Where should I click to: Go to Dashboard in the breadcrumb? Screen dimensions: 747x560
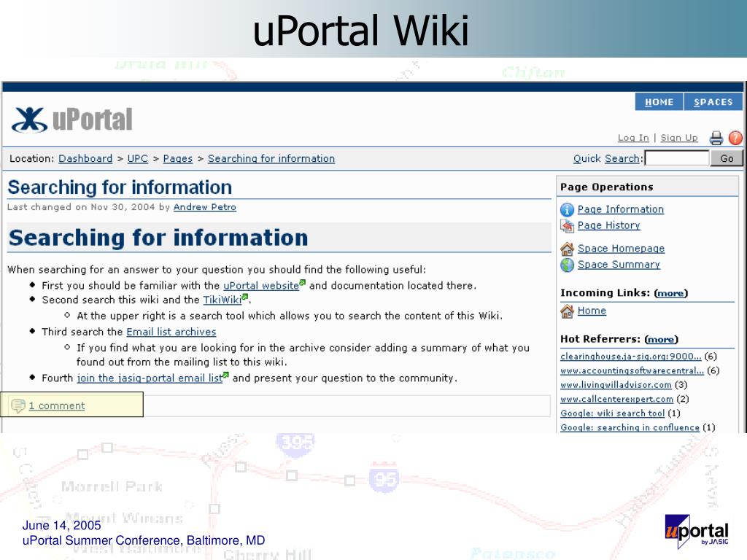click(x=85, y=158)
